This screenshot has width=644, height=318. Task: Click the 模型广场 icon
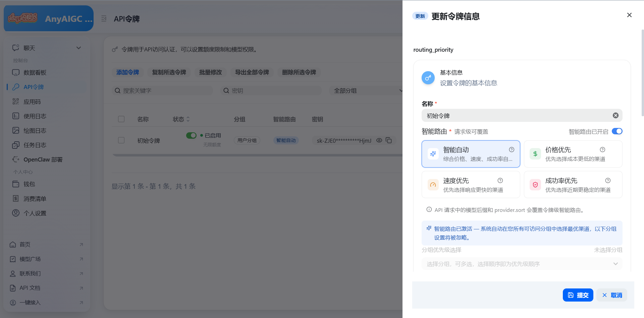click(x=13, y=259)
